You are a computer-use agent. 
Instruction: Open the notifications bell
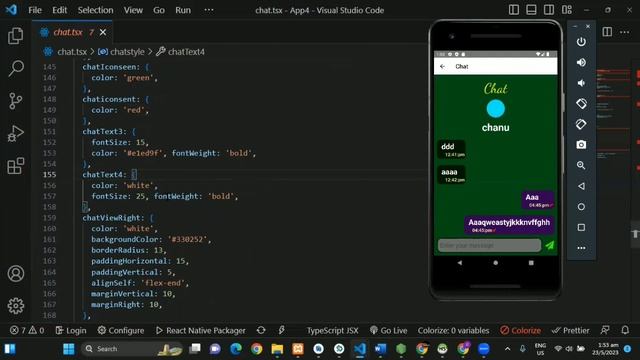point(625,330)
